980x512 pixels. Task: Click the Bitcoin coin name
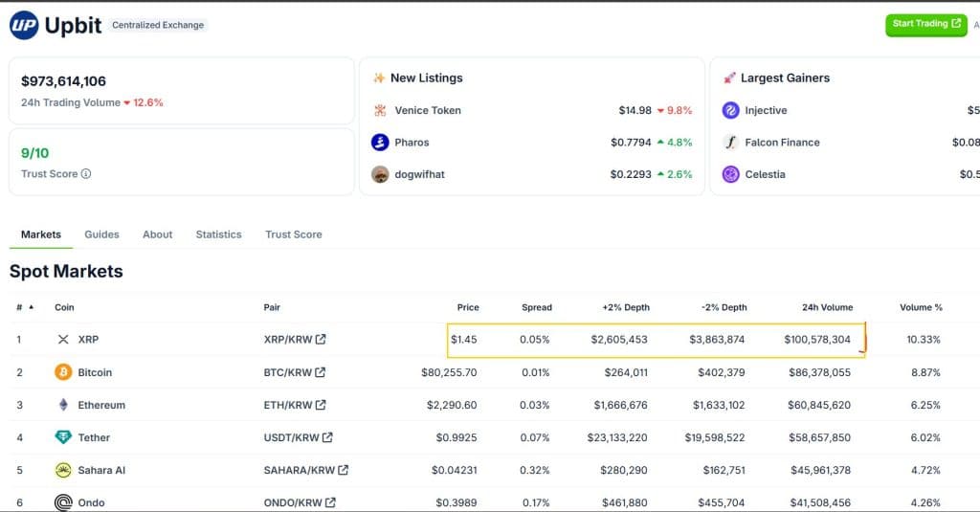click(x=95, y=372)
